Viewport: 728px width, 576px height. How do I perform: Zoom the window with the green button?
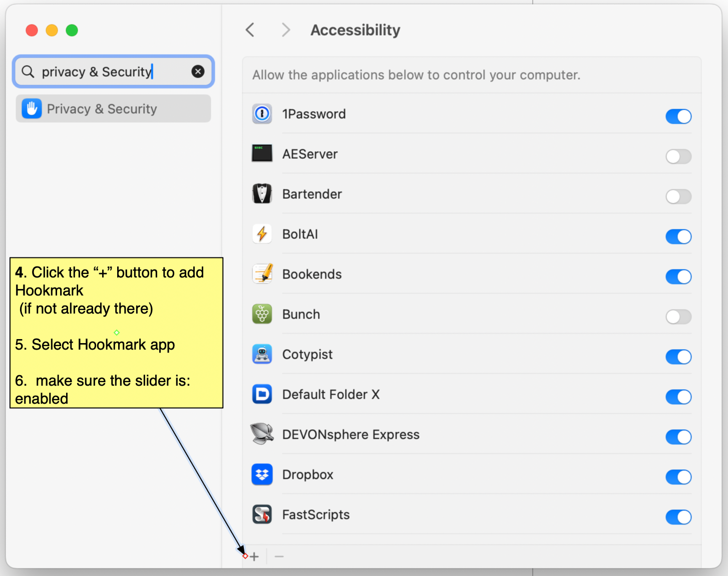[x=72, y=31]
